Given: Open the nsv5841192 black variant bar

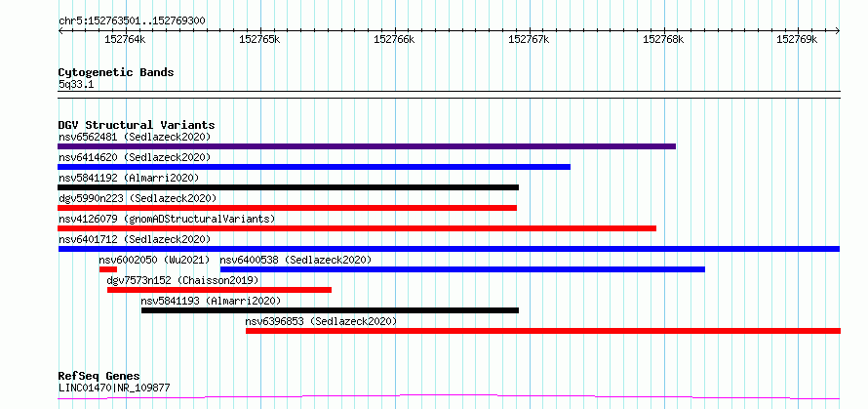Looking at the screenshot, I should point(288,187).
